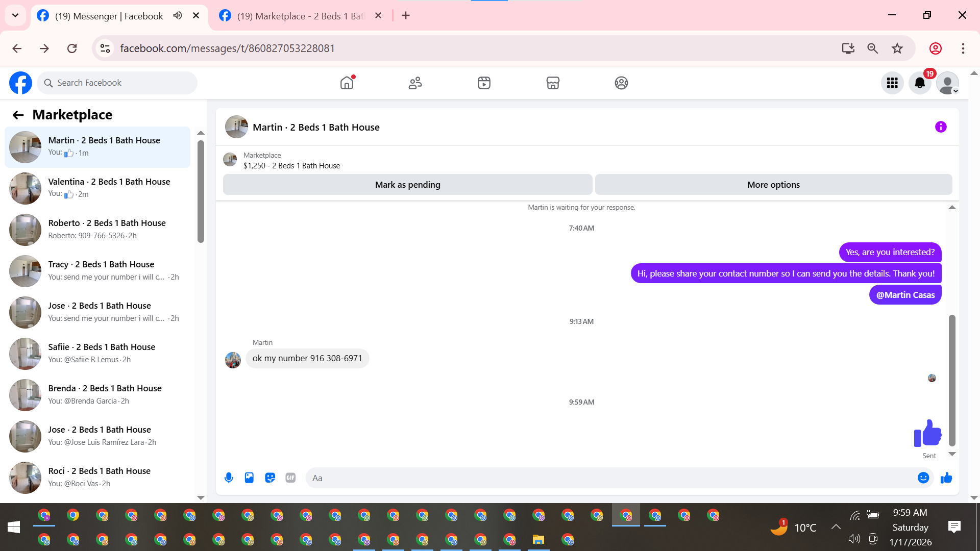Viewport: 980px width, 551px height.
Task: Show hidden system tray icons
Action: click(836, 527)
